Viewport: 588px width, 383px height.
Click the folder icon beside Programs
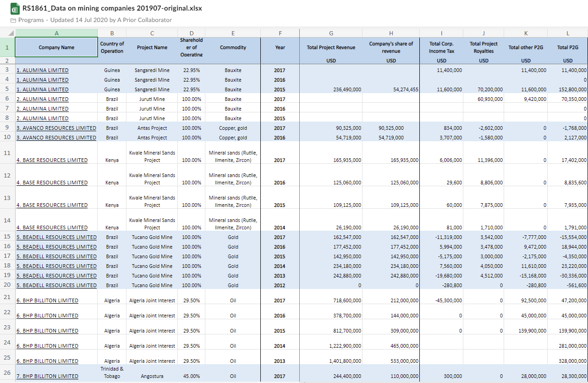(13, 20)
